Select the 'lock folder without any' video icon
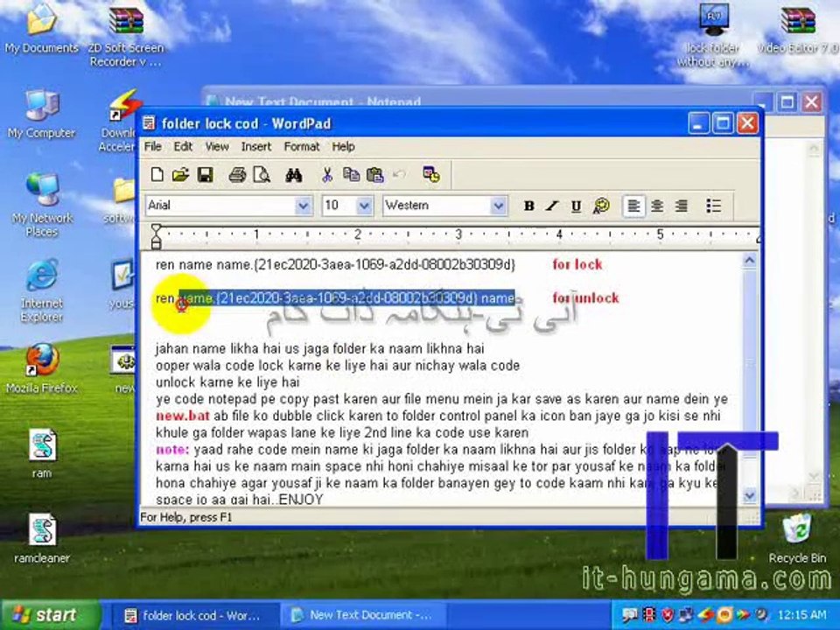This screenshot has height=630, width=840. 713,37
